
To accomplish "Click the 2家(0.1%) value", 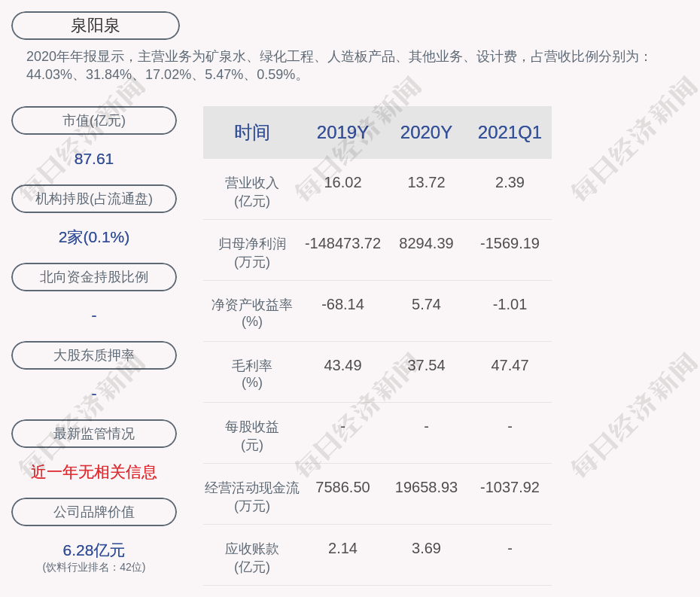I will 94,237.
